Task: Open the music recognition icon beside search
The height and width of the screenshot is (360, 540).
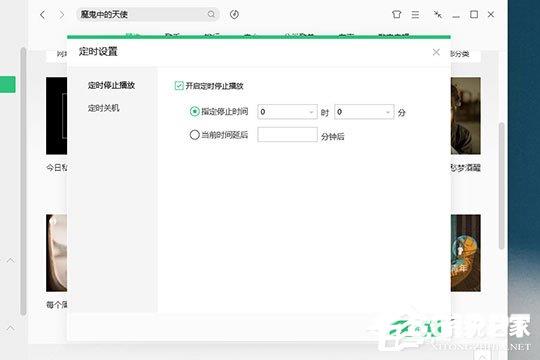Action: (x=235, y=14)
